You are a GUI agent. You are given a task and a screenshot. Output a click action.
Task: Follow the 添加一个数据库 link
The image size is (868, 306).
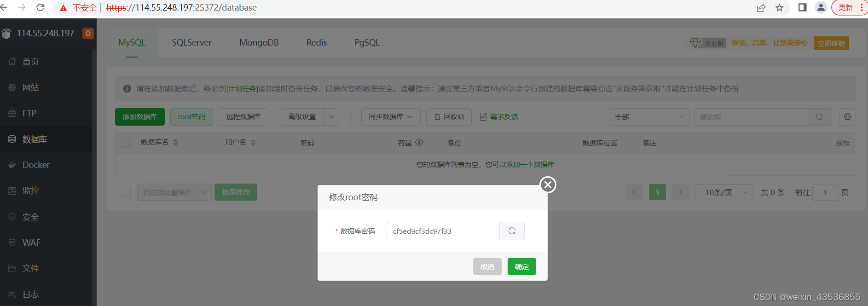coord(530,165)
